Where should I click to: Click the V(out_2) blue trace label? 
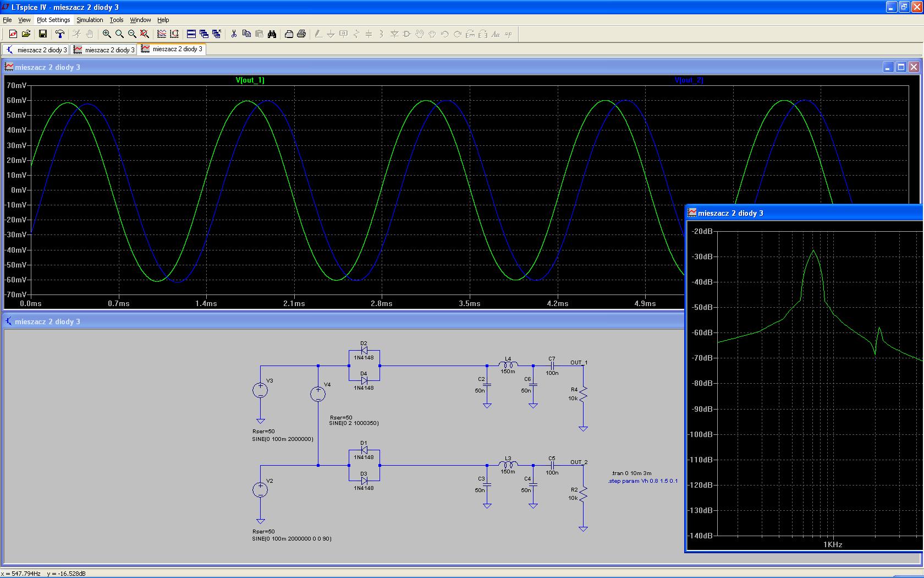coord(689,80)
